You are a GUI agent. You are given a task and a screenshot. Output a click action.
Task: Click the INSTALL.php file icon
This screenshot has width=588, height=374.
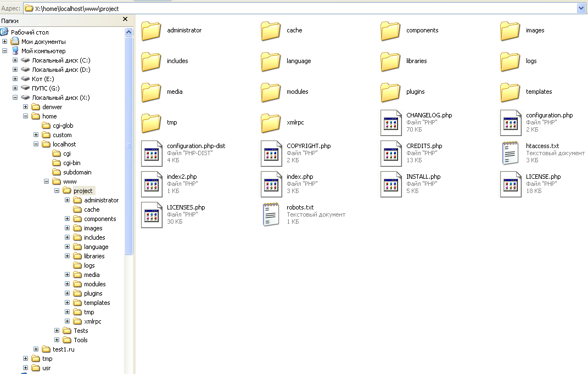coord(391,184)
